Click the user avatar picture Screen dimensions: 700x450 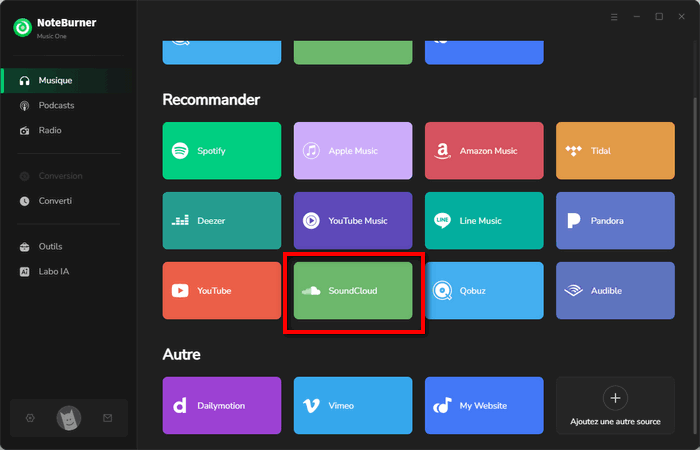pos(69,418)
